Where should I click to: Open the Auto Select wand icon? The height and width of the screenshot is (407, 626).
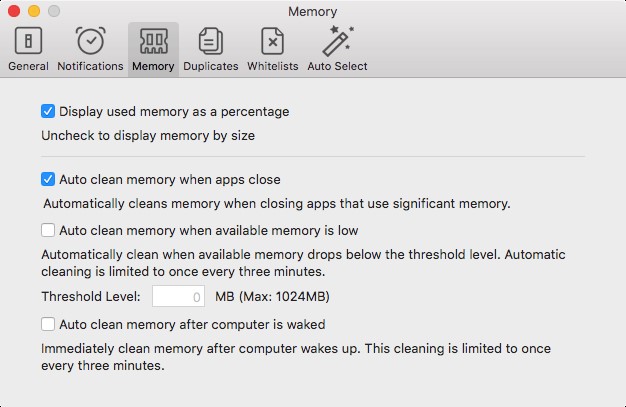click(x=336, y=41)
